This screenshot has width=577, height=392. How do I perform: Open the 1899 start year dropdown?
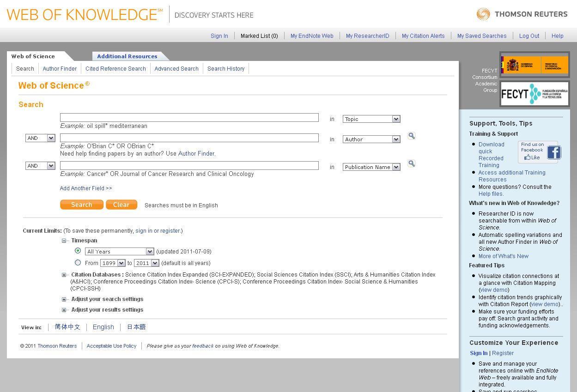click(113, 263)
